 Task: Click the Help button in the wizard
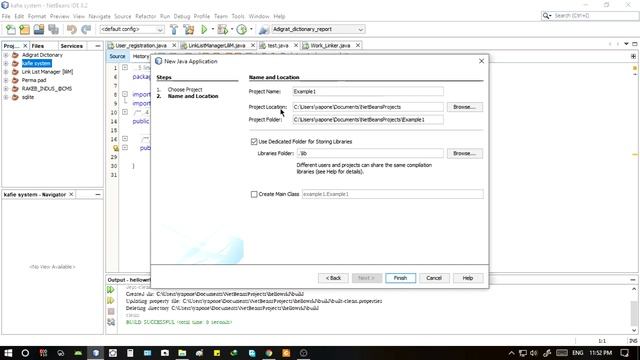coord(468,278)
